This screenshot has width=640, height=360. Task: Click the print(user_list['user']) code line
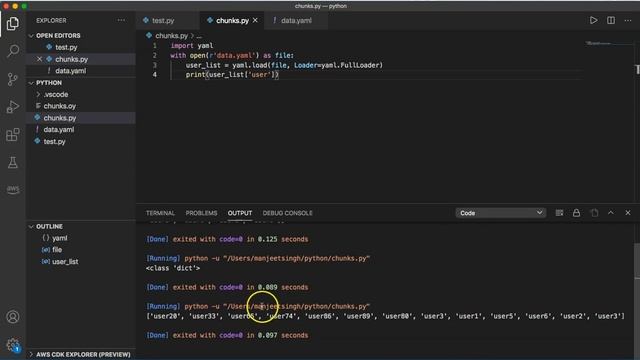[x=232, y=75]
